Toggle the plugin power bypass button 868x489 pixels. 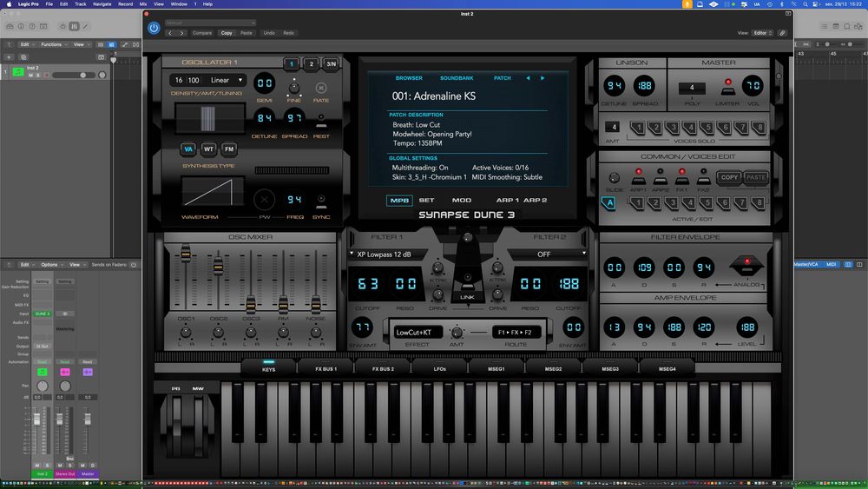[x=154, y=28]
